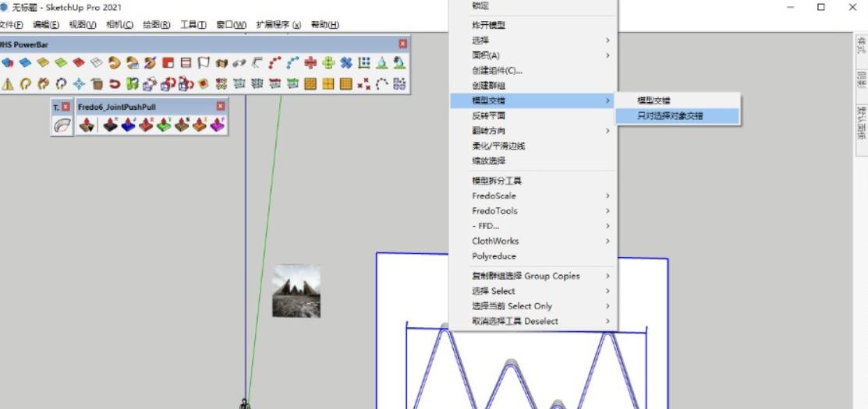Click the pyramid image thumbnail in viewport
Viewport: 868px width, 409px height.
pyautogui.click(x=296, y=291)
